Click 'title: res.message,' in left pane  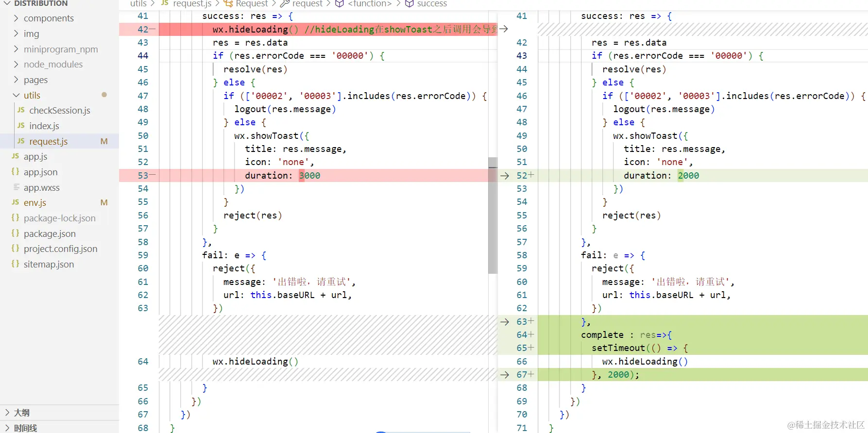click(295, 149)
